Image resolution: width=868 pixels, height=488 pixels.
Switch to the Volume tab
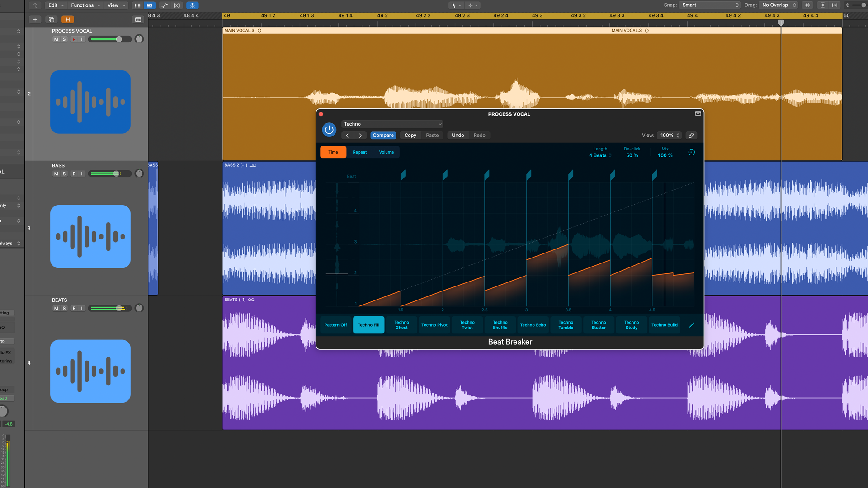(387, 152)
